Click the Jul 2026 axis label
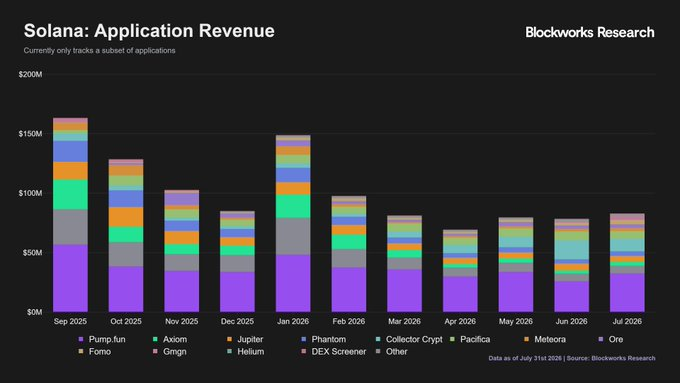Viewport: 680px width, 383px height. pos(627,321)
